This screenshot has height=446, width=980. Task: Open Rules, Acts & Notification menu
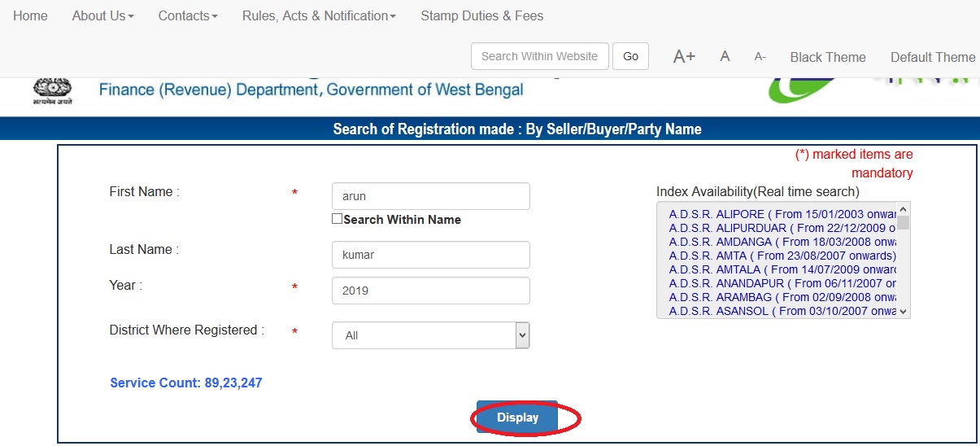(x=319, y=15)
